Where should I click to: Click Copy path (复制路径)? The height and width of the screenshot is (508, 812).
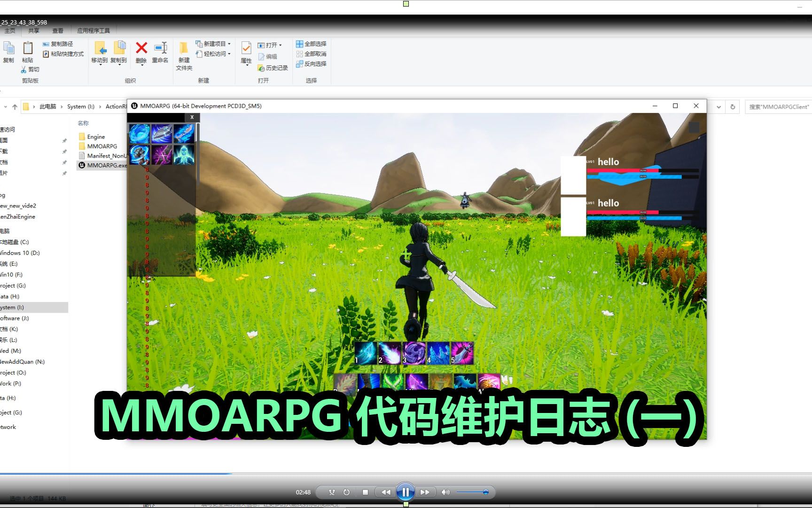tap(58, 44)
